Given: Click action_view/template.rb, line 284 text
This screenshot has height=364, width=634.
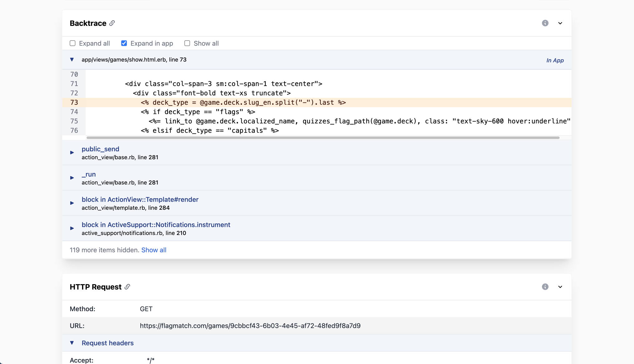Looking at the screenshot, I should click(x=126, y=208).
